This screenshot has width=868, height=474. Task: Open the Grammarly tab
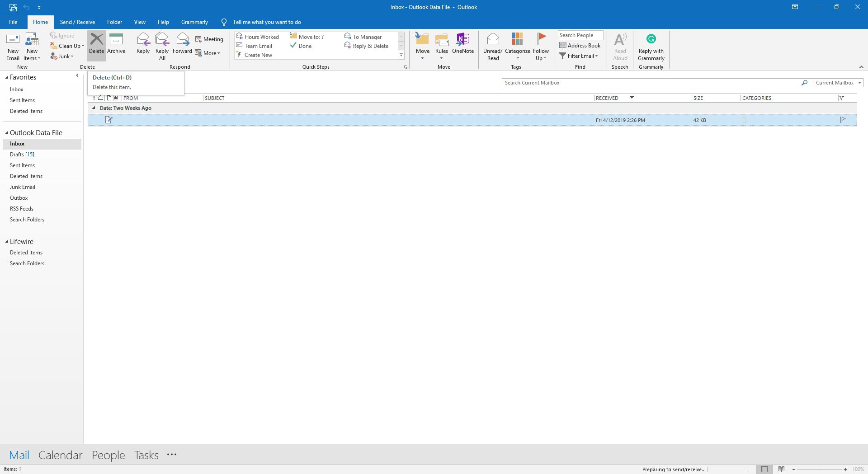194,22
